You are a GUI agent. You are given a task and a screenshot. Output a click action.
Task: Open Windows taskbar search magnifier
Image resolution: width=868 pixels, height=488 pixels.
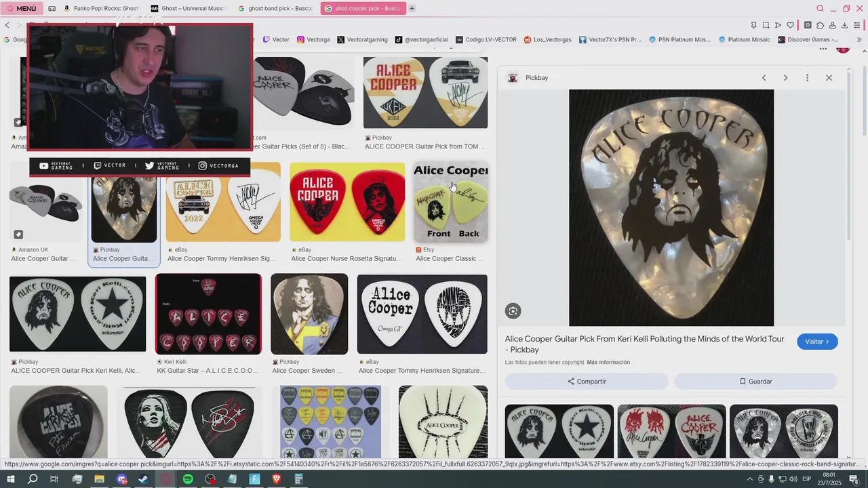click(32, 479)
